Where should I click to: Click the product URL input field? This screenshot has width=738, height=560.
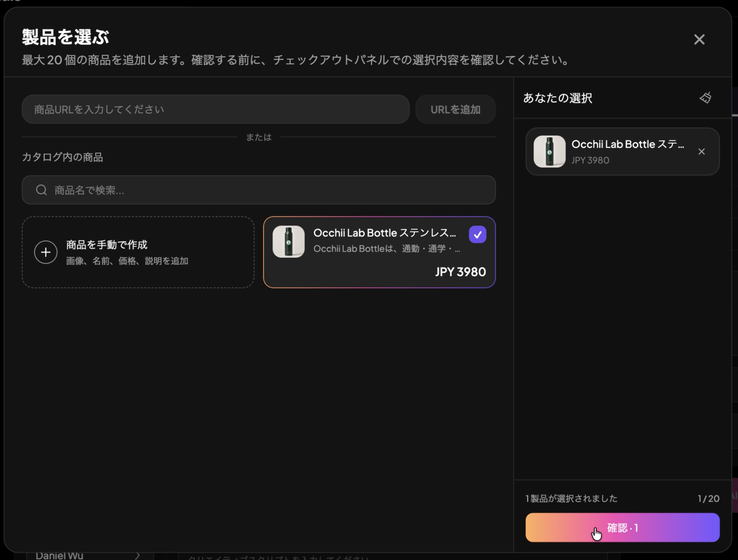point(216,109)
